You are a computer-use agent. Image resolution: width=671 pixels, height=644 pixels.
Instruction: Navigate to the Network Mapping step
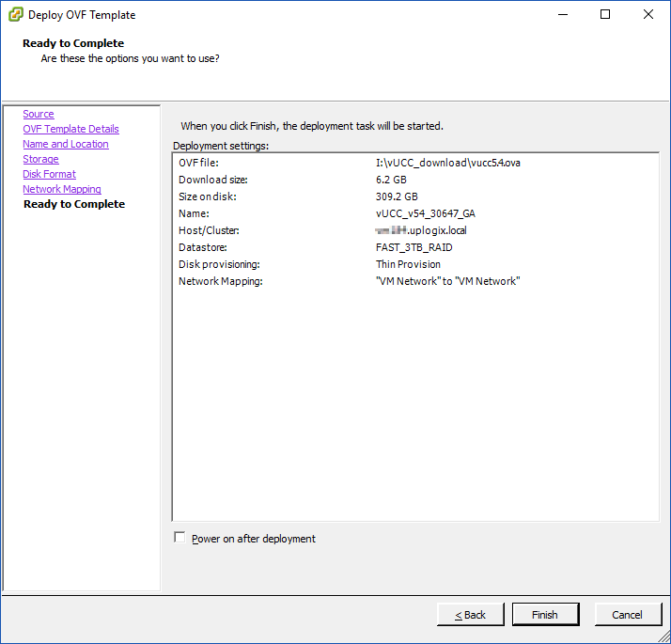62,189
